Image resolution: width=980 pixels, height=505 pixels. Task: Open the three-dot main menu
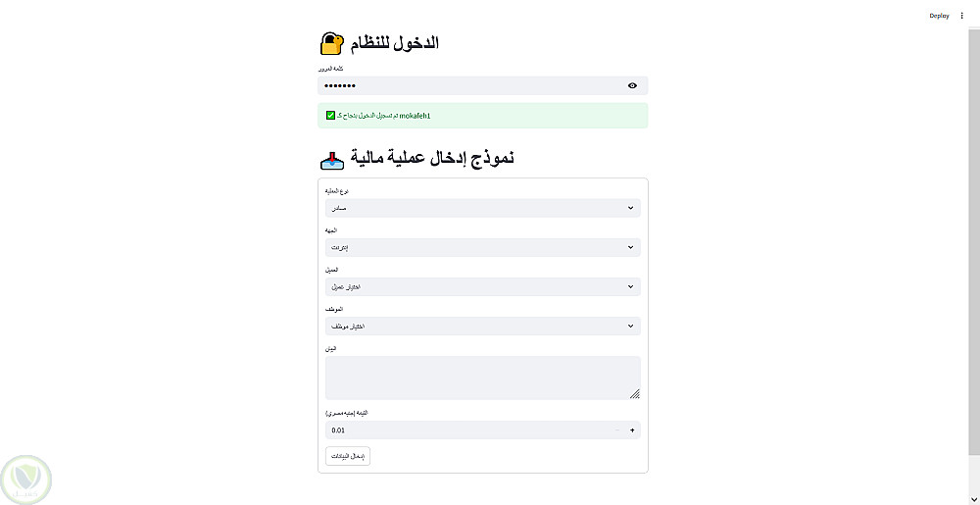coord(961,16)
